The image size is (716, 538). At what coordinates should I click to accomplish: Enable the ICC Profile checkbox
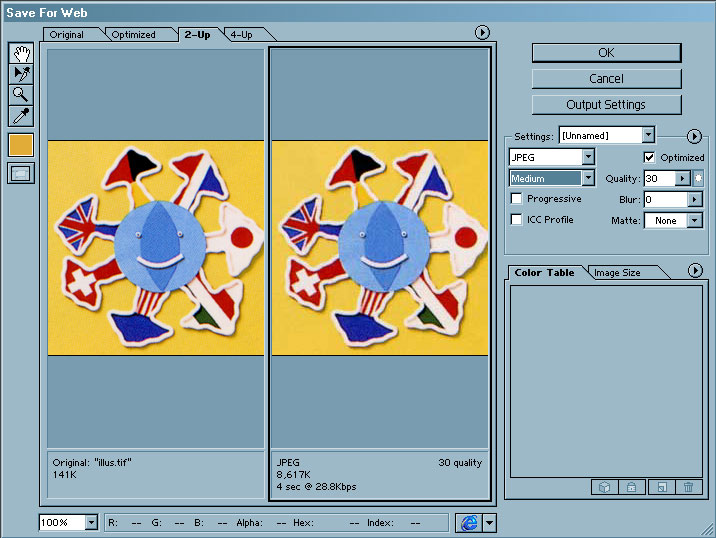[516, 219]
